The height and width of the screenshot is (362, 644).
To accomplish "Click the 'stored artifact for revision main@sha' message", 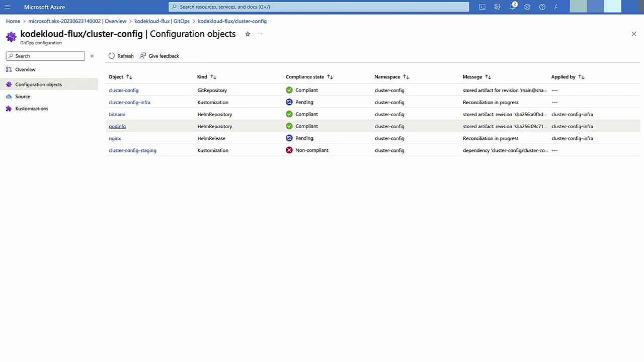I will coord(505,90).
